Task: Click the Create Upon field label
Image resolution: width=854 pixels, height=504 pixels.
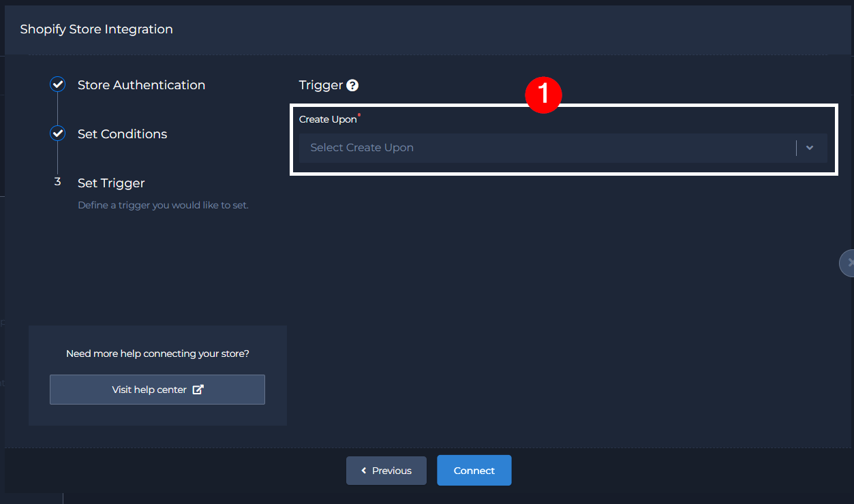Action: point(328,119)
